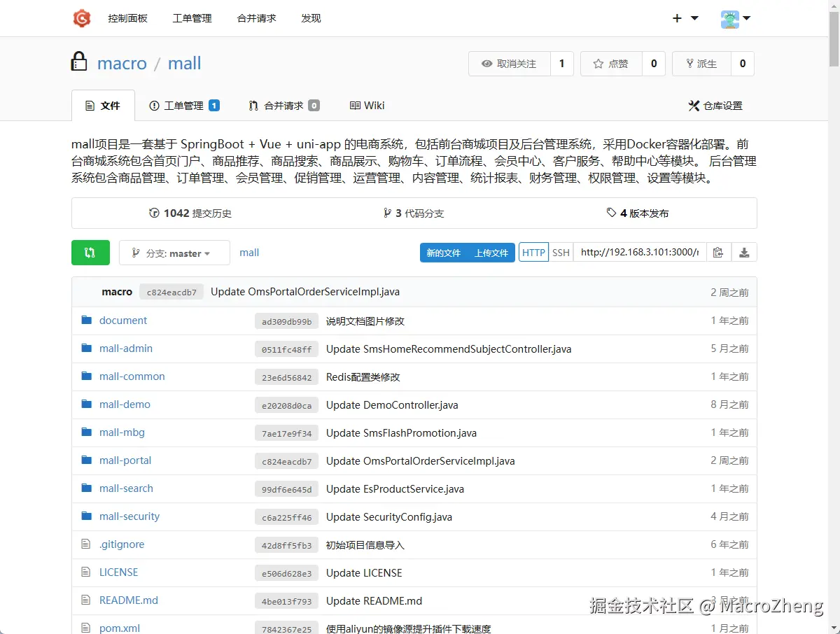Go to 合并请求 in top navigation

(257, 18)
